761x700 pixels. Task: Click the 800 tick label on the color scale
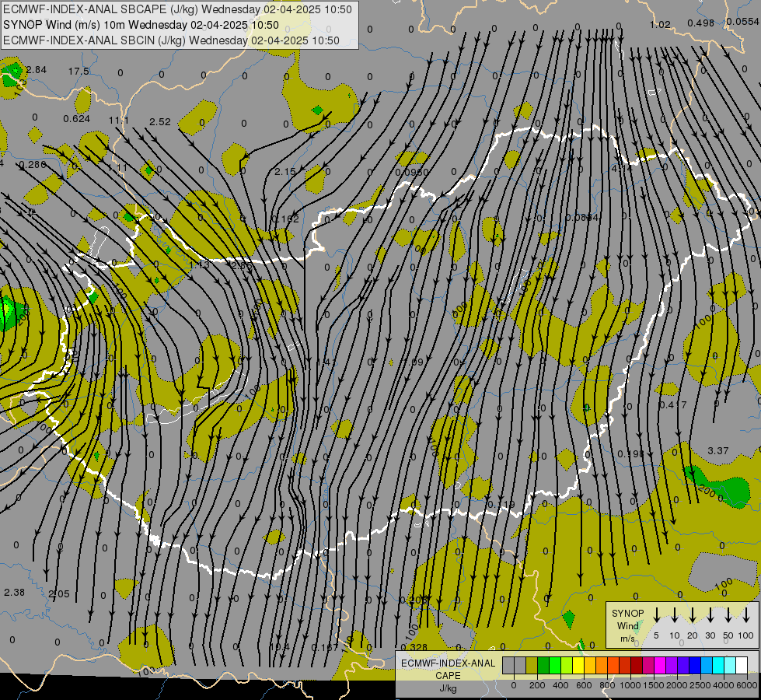[x=607, y=685]
